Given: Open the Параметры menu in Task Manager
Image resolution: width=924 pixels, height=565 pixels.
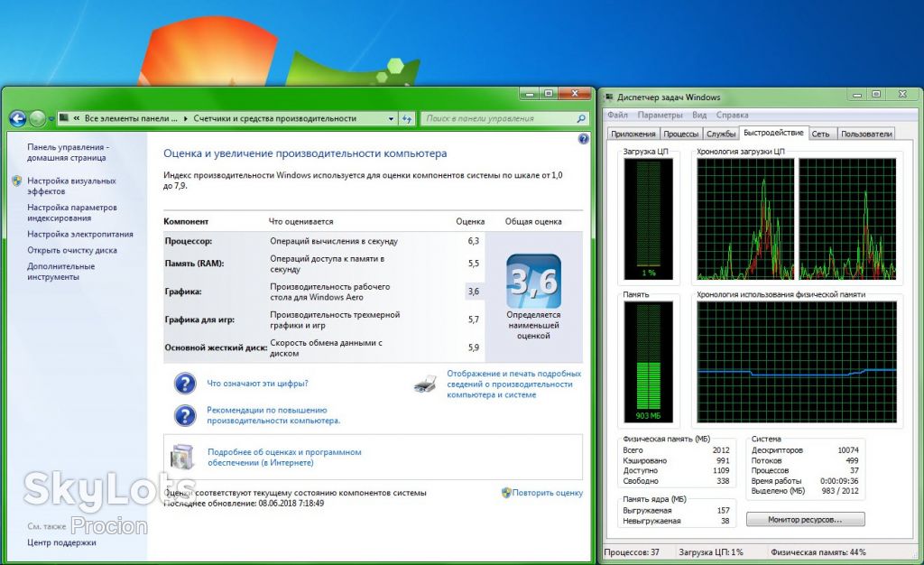Looking at the screenshot, I should pos(660,115).
